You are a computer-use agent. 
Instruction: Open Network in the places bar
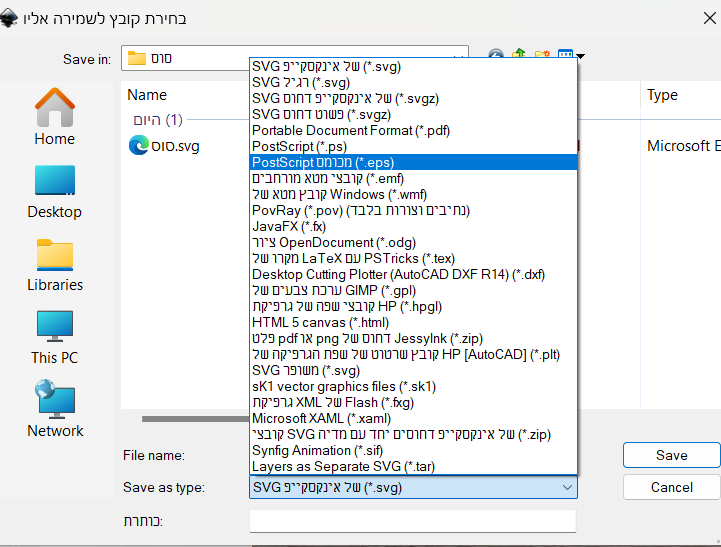coord(55,409)
